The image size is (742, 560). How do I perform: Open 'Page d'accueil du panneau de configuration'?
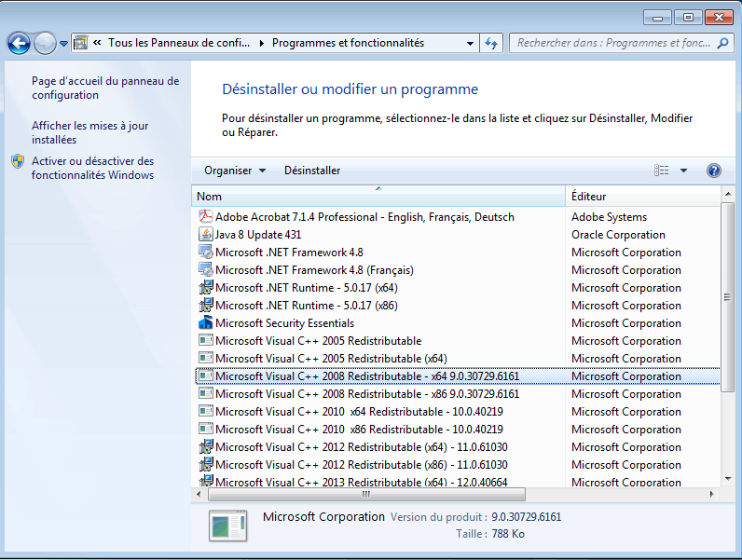click(105, 88)
